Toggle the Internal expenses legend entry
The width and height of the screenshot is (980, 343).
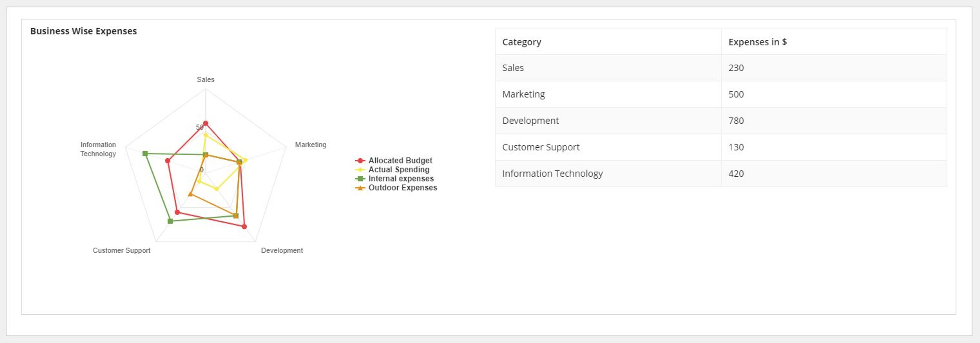pos(395,179)
